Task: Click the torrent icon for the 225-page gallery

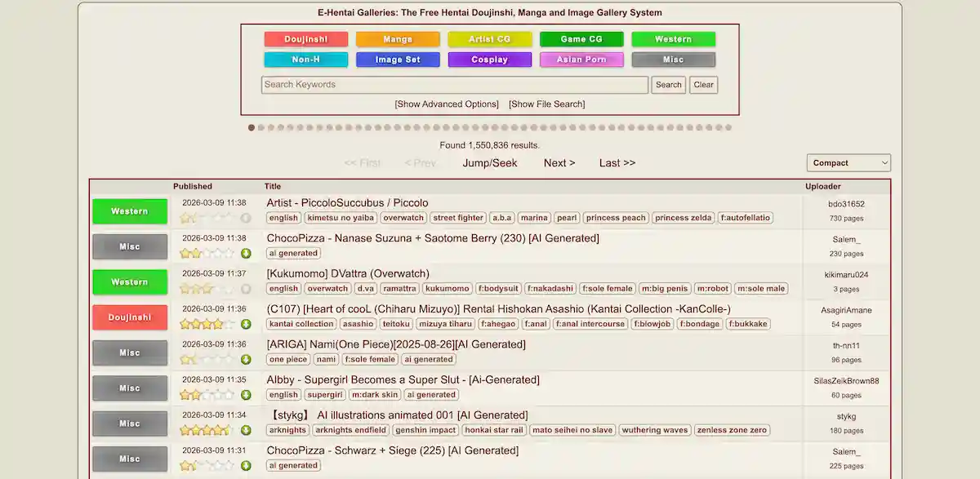Action: (x=246, y=466)
